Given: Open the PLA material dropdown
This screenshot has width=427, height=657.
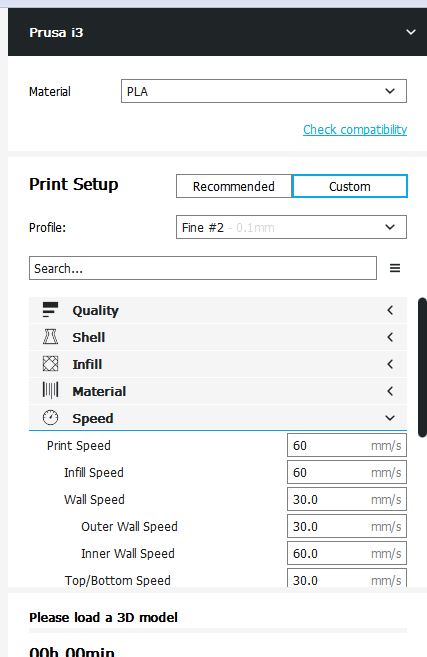Looking at the screenshot, I should 264,91.
